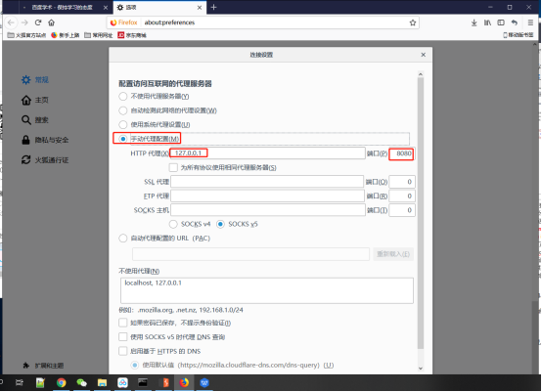Select 自动检测此网络的代理设置 radio option
Screen dimensions: 542x392
(123, 110)
